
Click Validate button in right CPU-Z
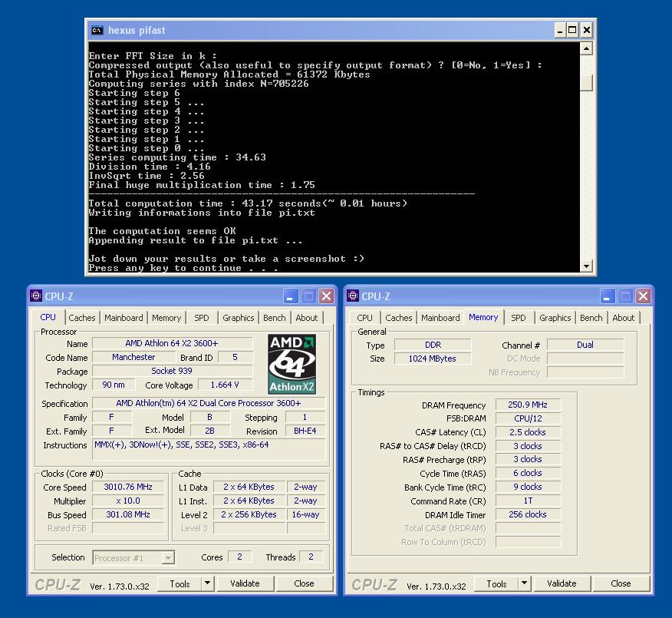click(x=562, y=583)
